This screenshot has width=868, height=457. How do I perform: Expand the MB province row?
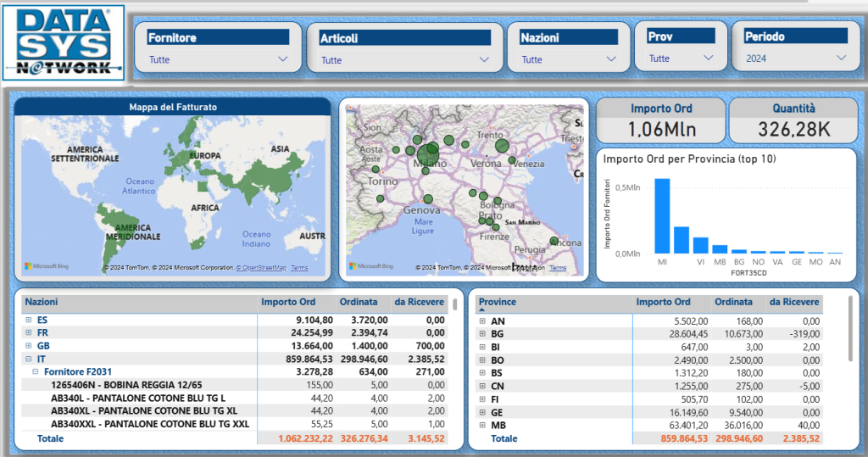483,426
